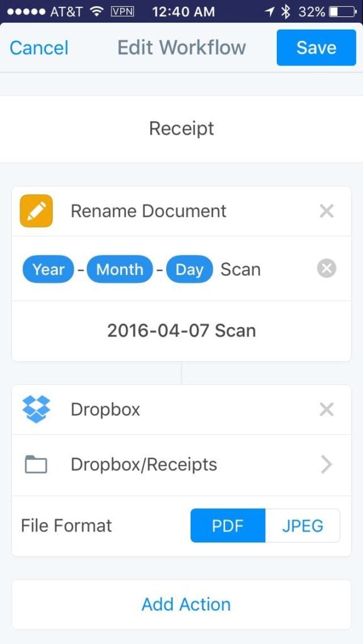The image size is (363, 644).
Task: Open the Dropbox/Receipts folder chevron
Action: click(327, 465)
